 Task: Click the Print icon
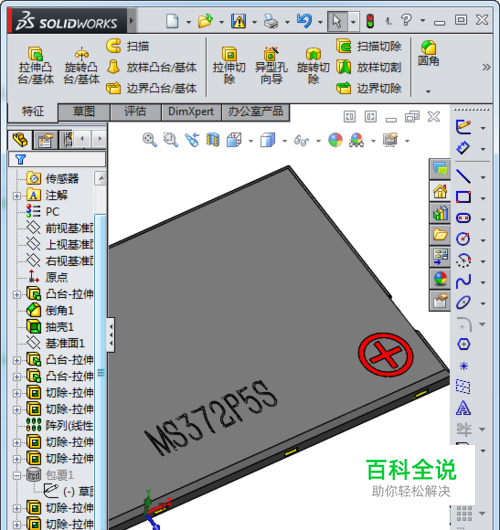271,21
